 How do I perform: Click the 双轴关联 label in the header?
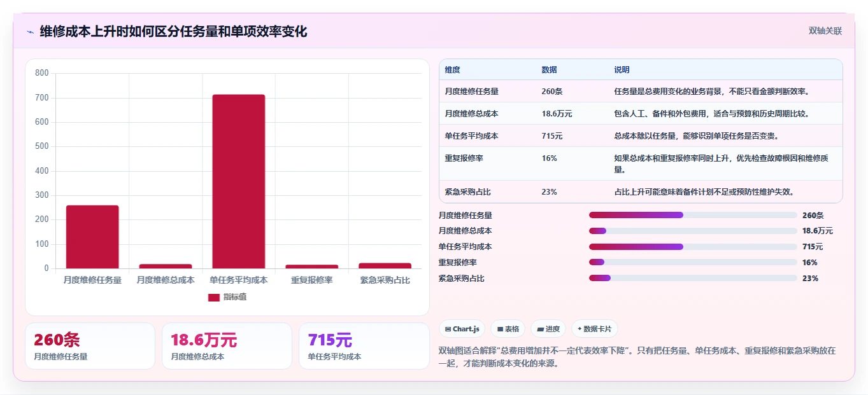coord(825,31)
